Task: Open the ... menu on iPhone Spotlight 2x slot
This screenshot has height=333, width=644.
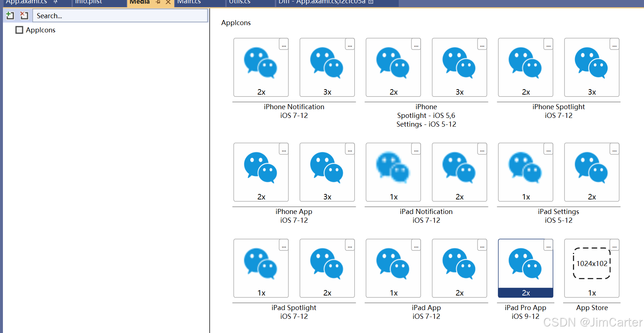Action: (549, 44)
